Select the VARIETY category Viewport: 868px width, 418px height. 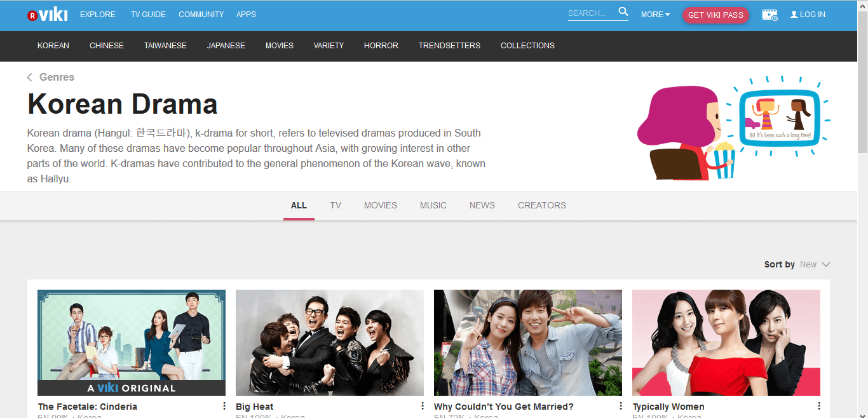329,46
